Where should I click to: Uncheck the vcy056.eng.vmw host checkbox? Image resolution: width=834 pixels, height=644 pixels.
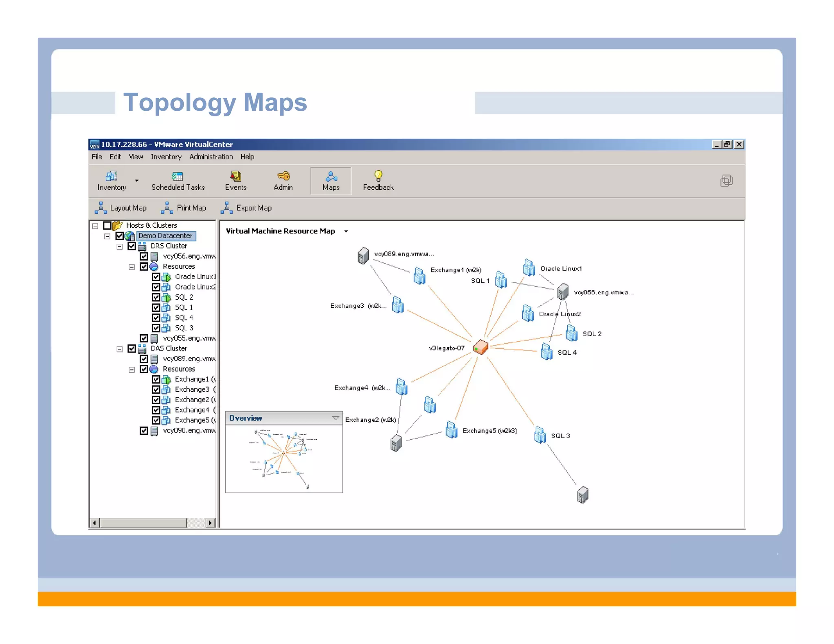coord(144,256)
